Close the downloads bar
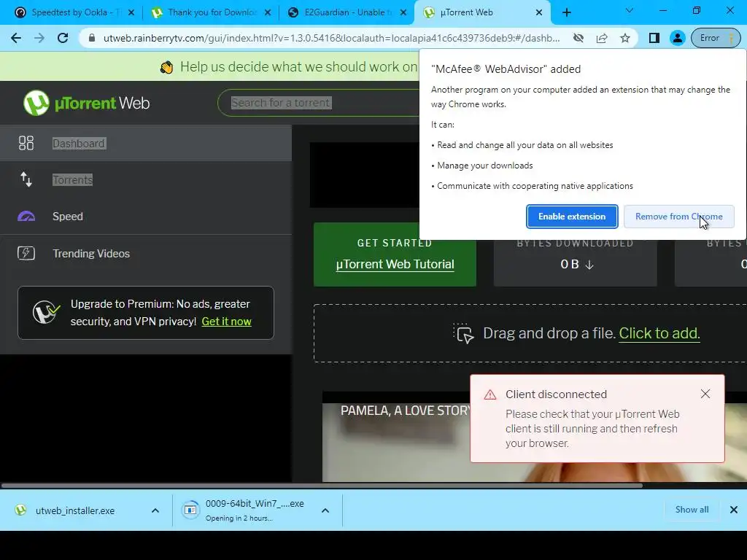Image resolution: width=747 pixels, height=560 pixels. pos(734,510)
